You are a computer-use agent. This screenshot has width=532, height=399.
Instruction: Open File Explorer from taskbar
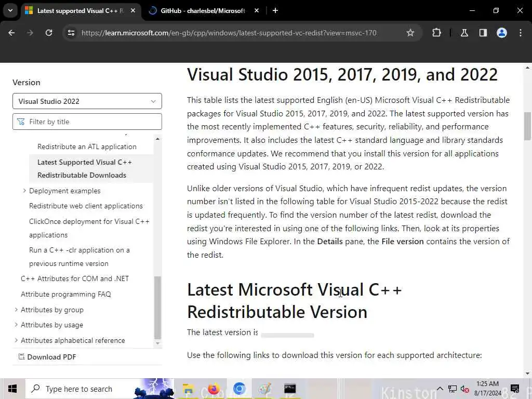tap(188, 389)
